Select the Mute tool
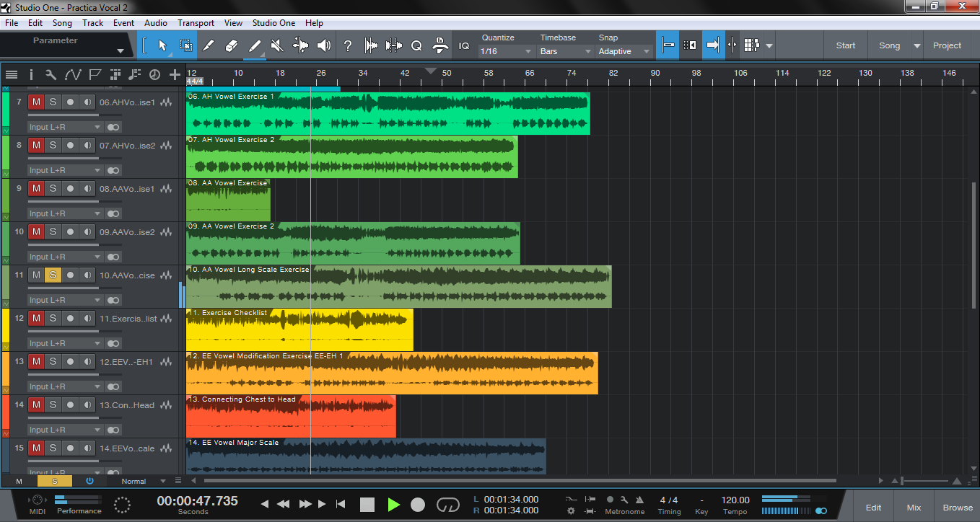The width and height of the screenshot is (980, 522). click(277, 45)
